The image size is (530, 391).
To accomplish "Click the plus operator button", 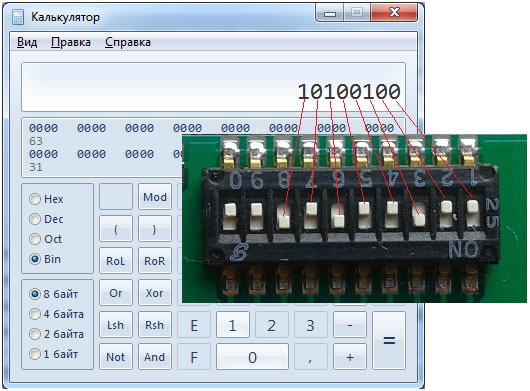I will pyautogui.click(x=350, y=357).
